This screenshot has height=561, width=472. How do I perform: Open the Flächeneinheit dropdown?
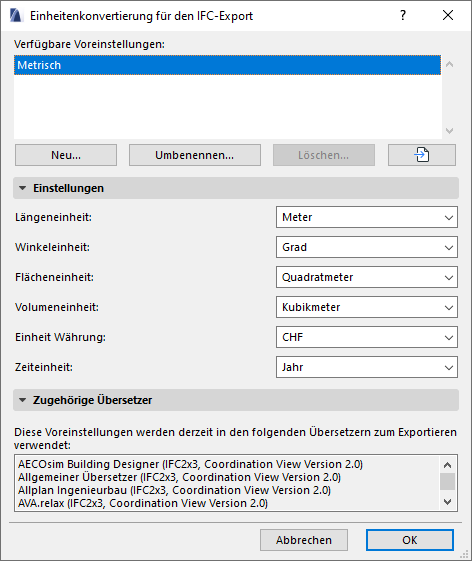(367, 277)
